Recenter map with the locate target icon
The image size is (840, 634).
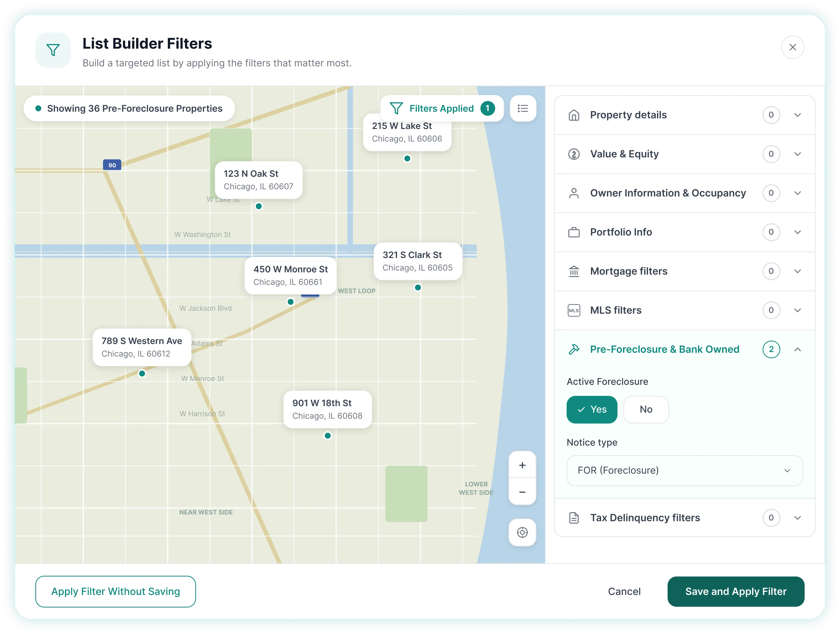coord(522,532)
